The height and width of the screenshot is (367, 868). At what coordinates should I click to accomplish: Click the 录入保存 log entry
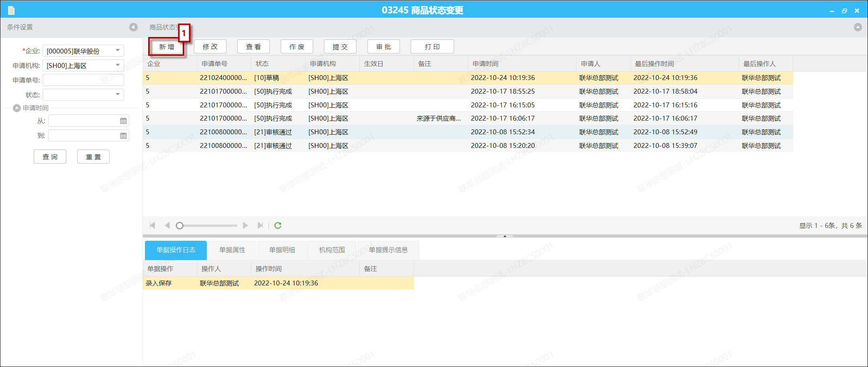point(159,283)
